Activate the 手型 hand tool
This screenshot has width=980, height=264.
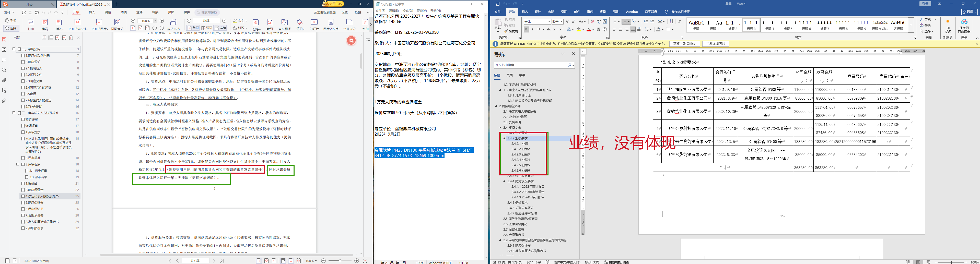point(11,20)
